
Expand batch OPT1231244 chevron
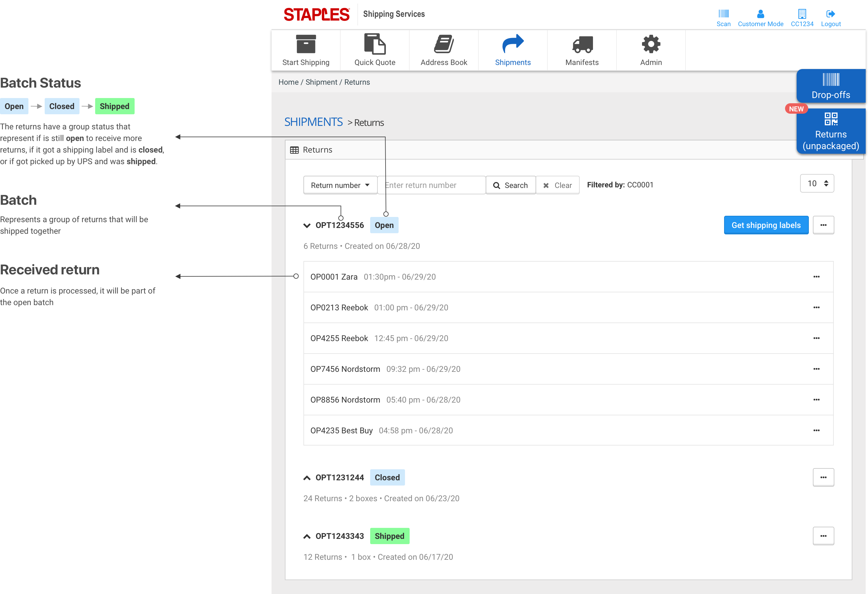pos(307,478)
